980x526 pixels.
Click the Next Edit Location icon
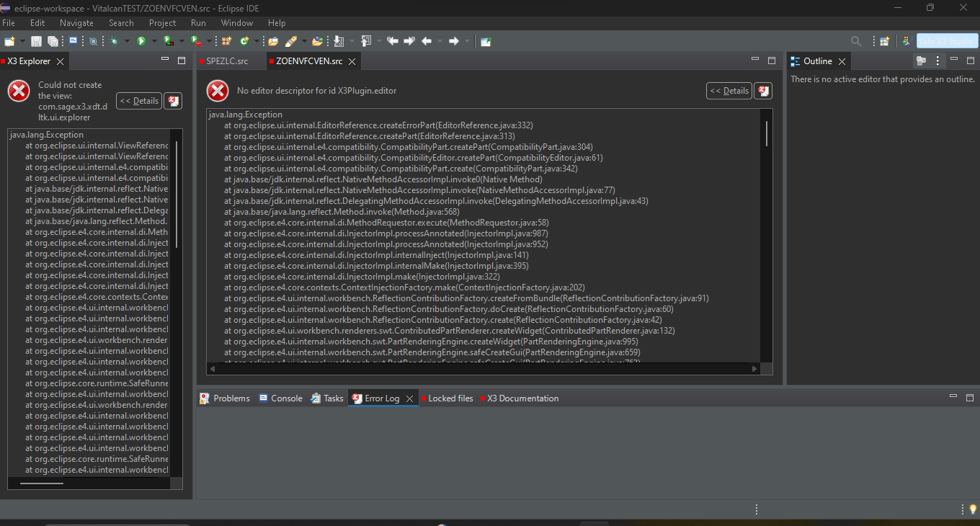point(409,41)
